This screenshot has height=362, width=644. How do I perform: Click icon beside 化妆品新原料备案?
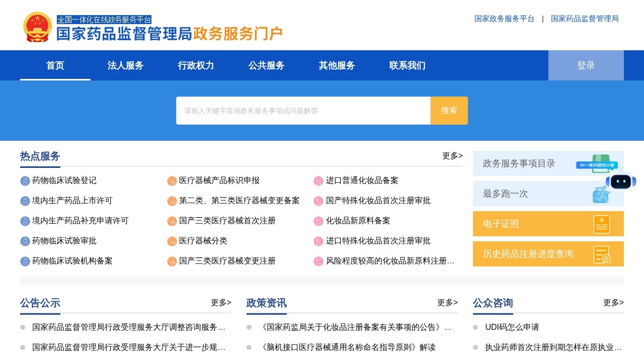pyautogui.click(x=318, y=221)
